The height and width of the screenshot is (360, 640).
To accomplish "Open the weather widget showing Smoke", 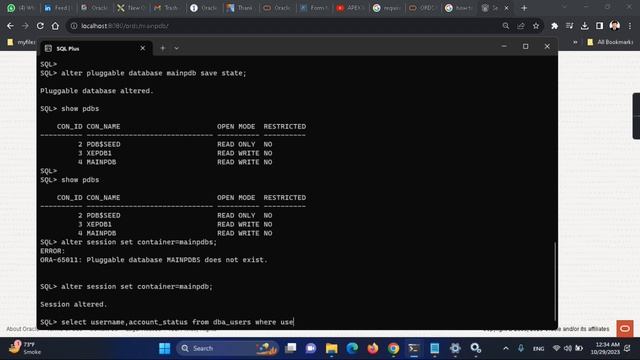I will click(25, 348).
